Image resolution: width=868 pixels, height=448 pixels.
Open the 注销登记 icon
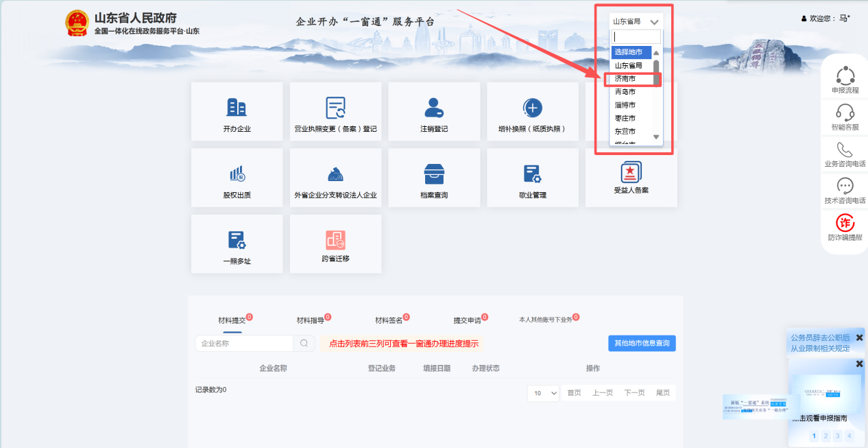coord(433,108)
